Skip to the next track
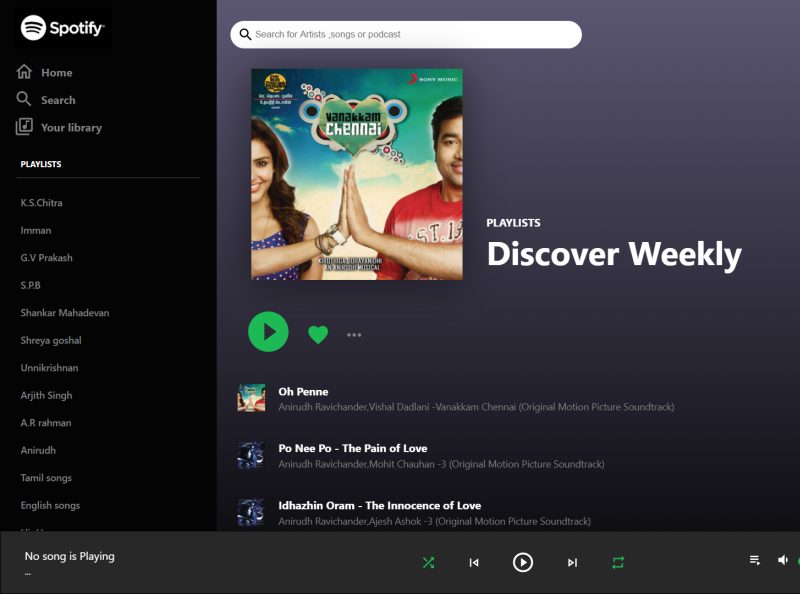Image resolution: width=800 pixels, height=594 pixels. [572, 562]
